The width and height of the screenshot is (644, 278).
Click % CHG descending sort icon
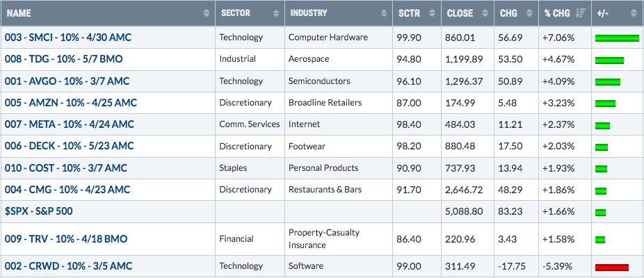(580, 13)
